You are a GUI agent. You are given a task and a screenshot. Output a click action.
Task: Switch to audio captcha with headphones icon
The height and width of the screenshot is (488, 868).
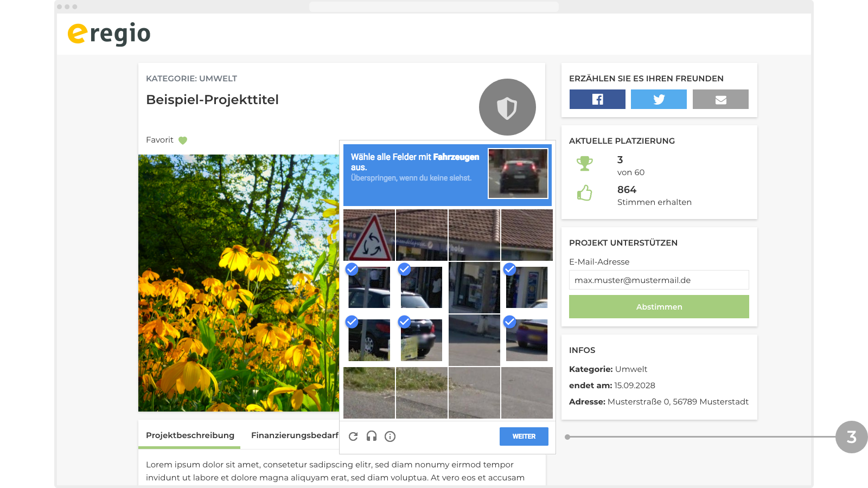[372, 436]
